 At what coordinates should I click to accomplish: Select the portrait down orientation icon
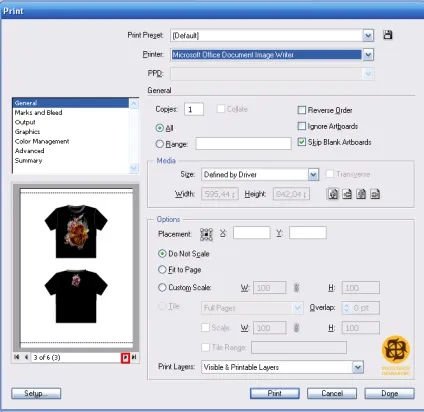pyautogui.click(x=361, y=194)
